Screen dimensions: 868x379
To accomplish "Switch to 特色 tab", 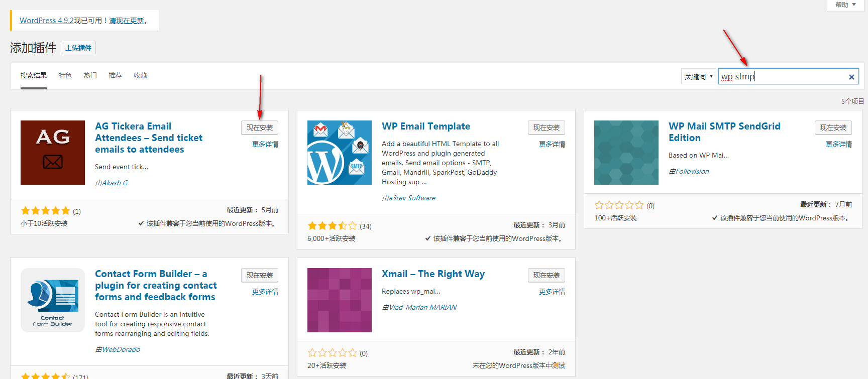I will tap(65, 75).
